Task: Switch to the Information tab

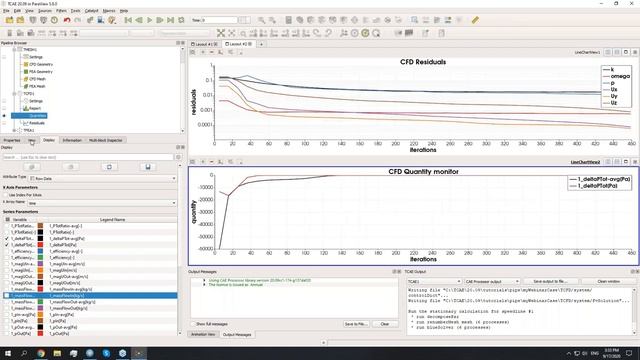Action: 72,140
